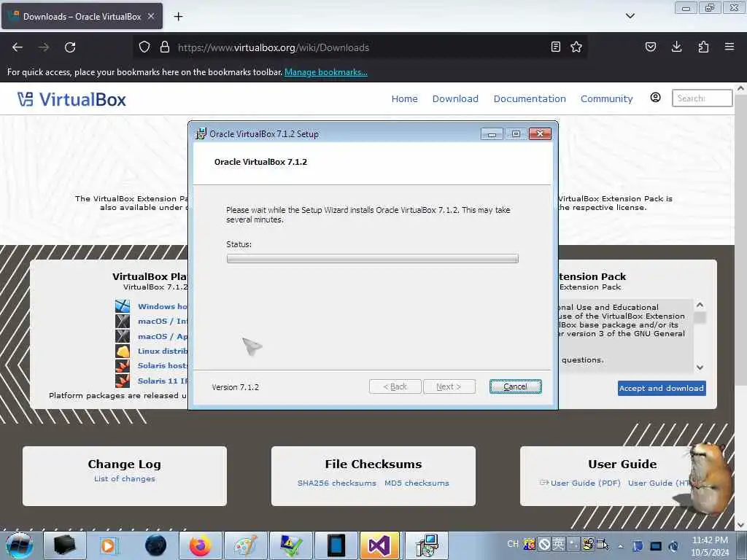Viewport: 747px width, 560px height.
Task: Open the Pocket save icon
Action: pyautogui.click(x=651, y=47)
